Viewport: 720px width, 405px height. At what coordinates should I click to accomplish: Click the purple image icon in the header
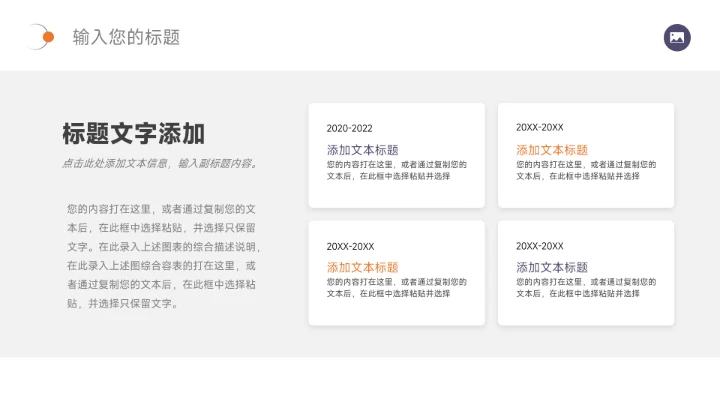pyautogui.click(x=677, y=38)
